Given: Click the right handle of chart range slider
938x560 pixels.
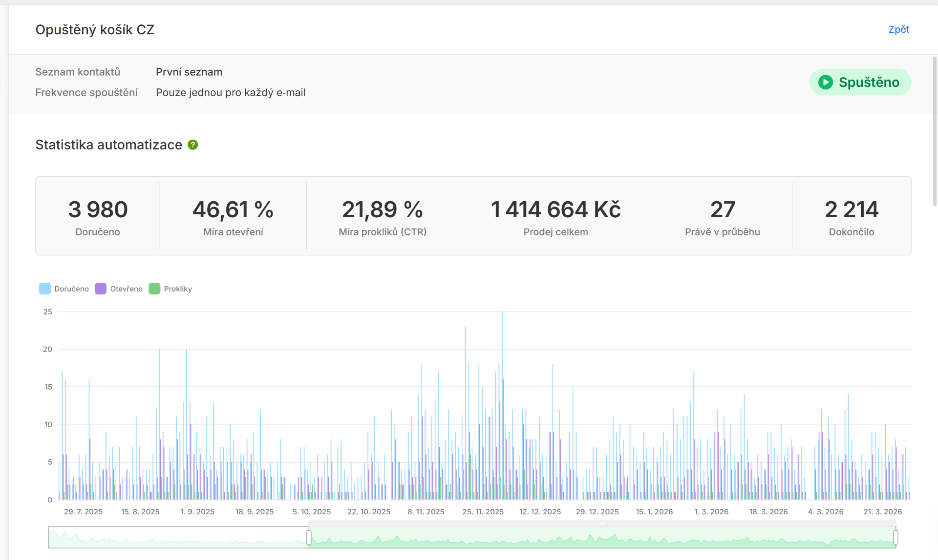Looking at the screenshot, I should pos(895,538).
